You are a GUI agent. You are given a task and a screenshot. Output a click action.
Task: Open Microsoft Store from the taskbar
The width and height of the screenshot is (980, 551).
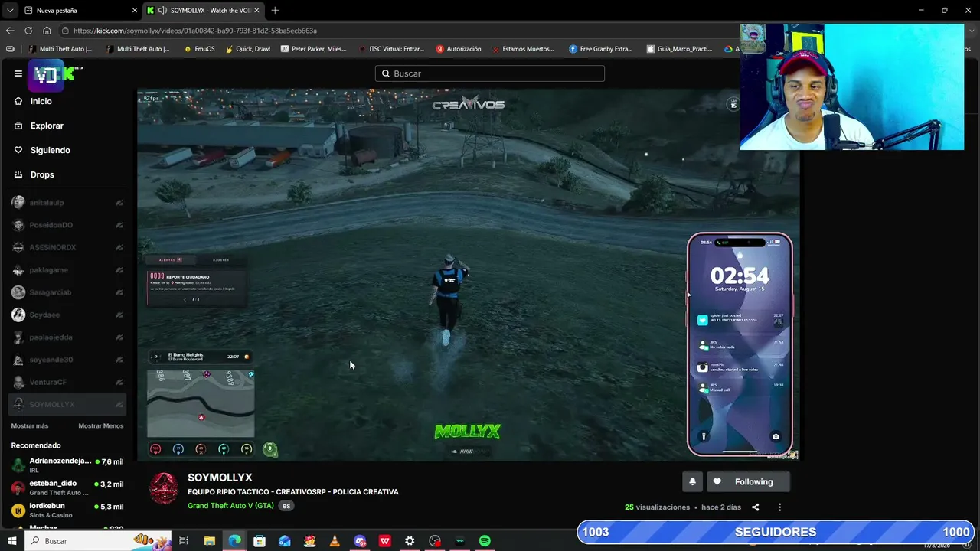260,541
